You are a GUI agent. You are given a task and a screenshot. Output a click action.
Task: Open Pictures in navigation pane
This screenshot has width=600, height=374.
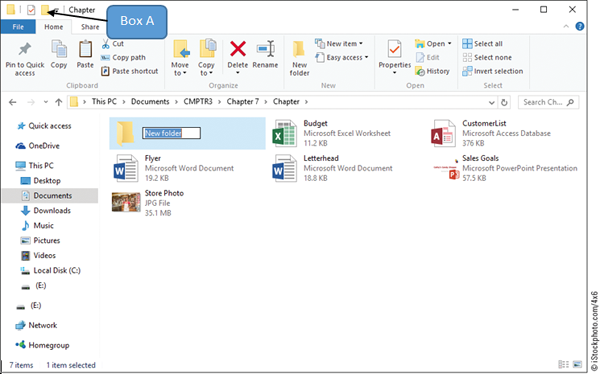40,240
